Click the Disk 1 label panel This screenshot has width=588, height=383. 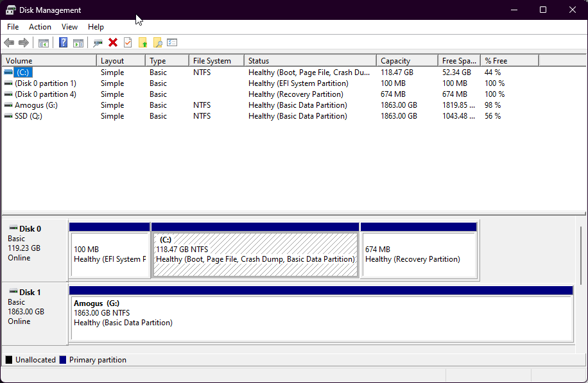click(35, 314)
